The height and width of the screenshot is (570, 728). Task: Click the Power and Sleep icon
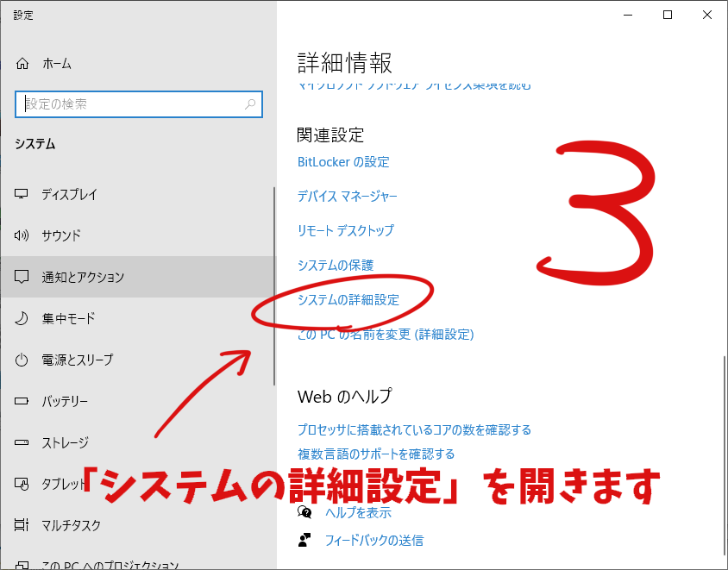pyautogui.click(x=22, y=360)
